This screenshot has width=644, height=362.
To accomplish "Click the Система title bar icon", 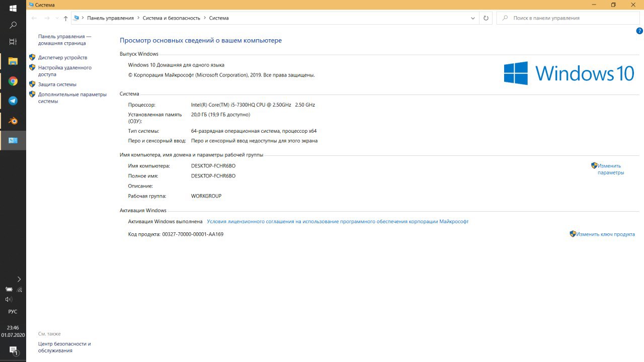I will pos(31,5).
